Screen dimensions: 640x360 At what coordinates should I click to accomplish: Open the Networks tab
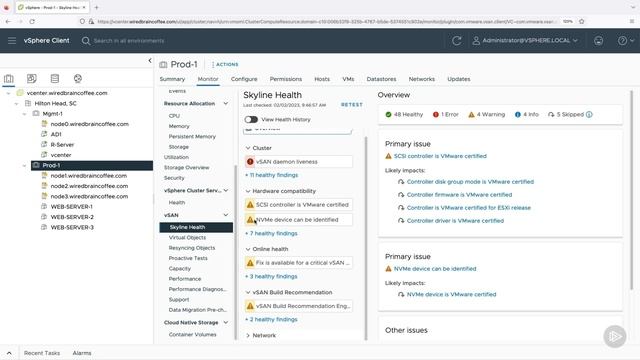tap(422, 79)
